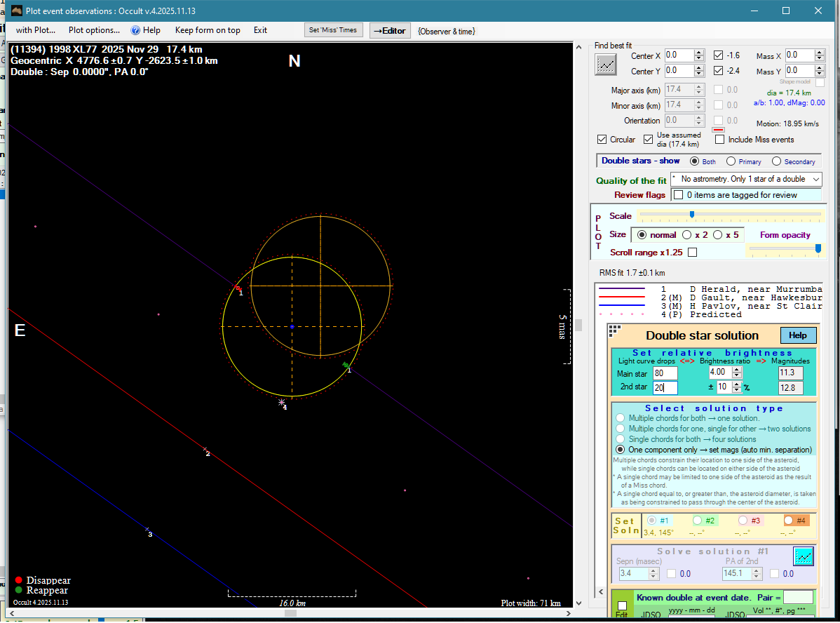The width and height of the screenshot is (840, 623).
Task: Open the Plot options... menu
Action: coord(94,30)
